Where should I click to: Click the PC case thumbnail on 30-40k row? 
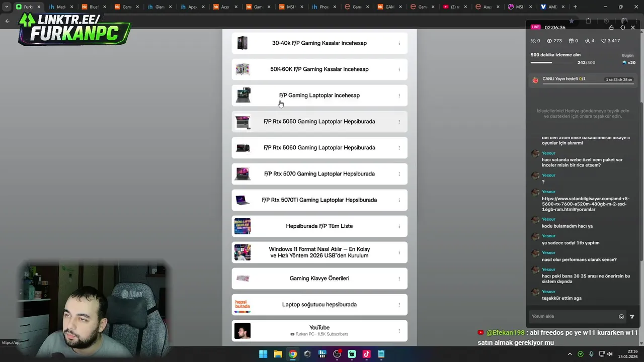point(243,43)
